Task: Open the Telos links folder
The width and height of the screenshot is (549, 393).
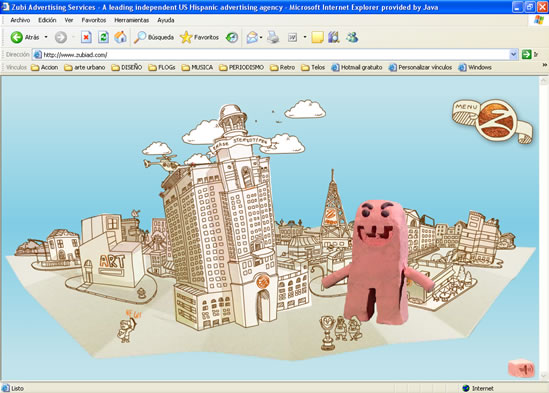Action: 313,67
